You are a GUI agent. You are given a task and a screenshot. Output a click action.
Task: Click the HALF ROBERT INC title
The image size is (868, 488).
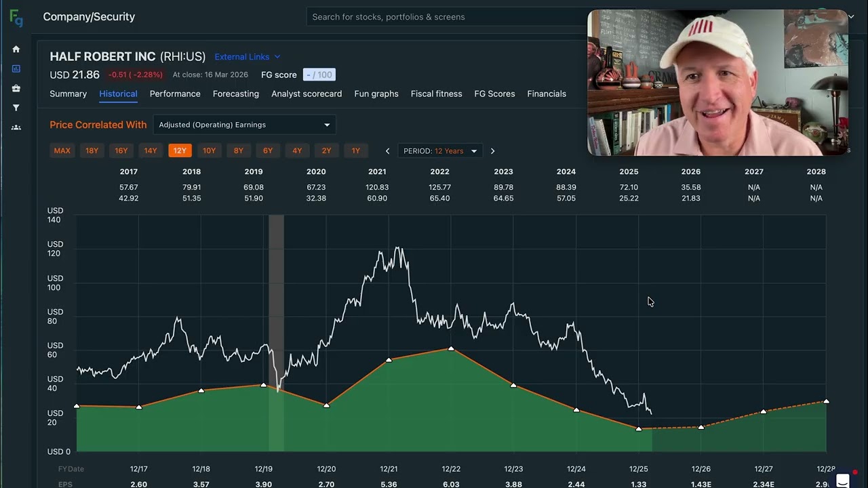pos(102,57)
